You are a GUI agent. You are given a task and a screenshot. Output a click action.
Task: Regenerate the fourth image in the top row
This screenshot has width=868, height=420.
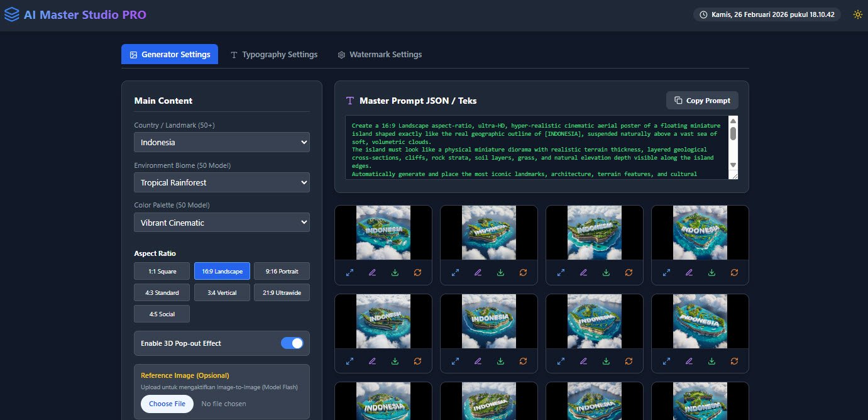coord(734,272)
